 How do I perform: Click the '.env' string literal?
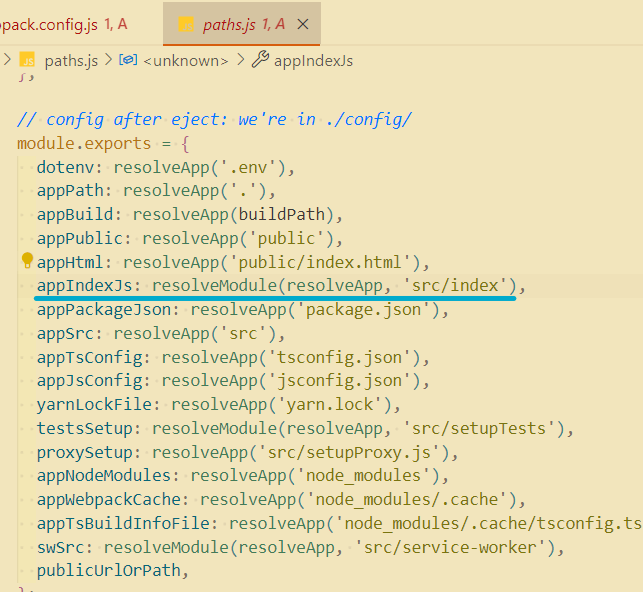247,167
